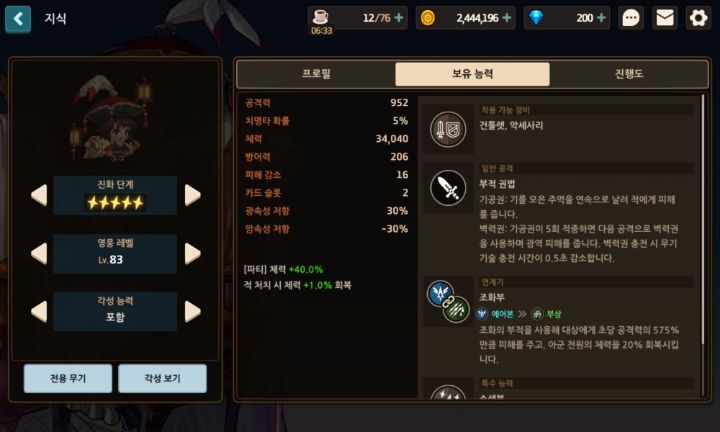The width and height of the screenshot is (720, 432).
Task: Switch to the 진행도 tab
Action: (629, 74)
